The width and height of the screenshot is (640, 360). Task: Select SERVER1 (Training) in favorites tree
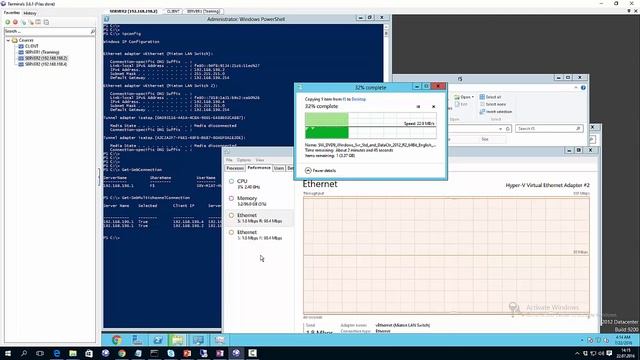pyautogui.click(x=42, y=52)
